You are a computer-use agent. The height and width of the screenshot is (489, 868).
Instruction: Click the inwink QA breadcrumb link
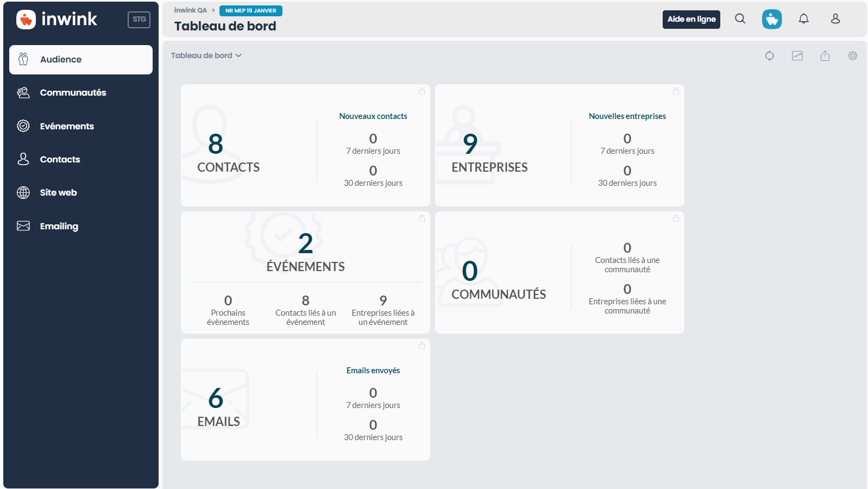[191, 10]
